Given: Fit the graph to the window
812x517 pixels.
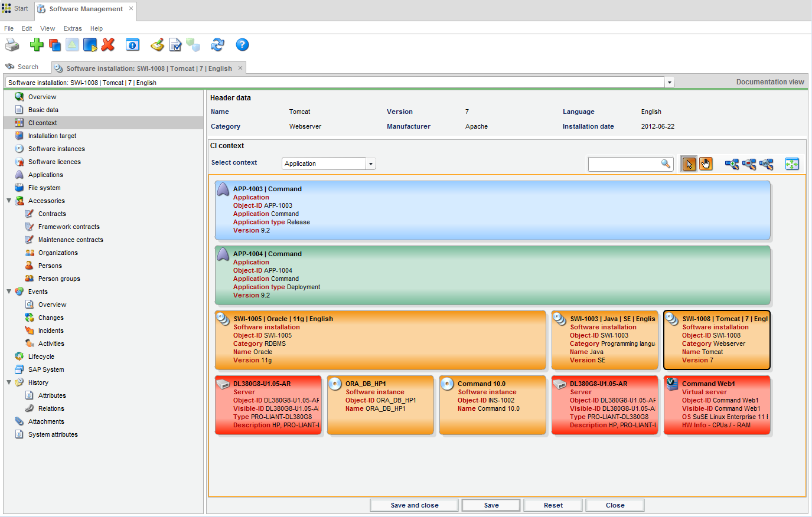Looking at the screenshot, I should click(792, 164).
